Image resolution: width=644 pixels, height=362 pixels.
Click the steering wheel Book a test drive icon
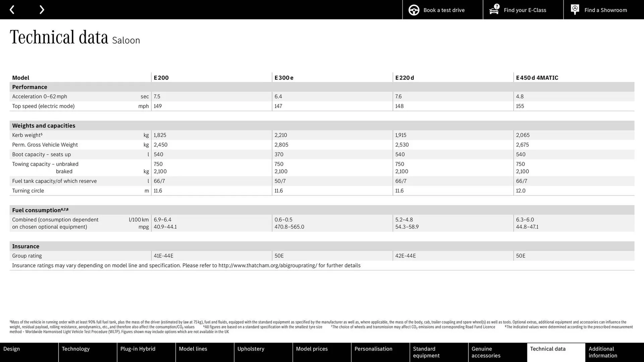tap(414, 10)
